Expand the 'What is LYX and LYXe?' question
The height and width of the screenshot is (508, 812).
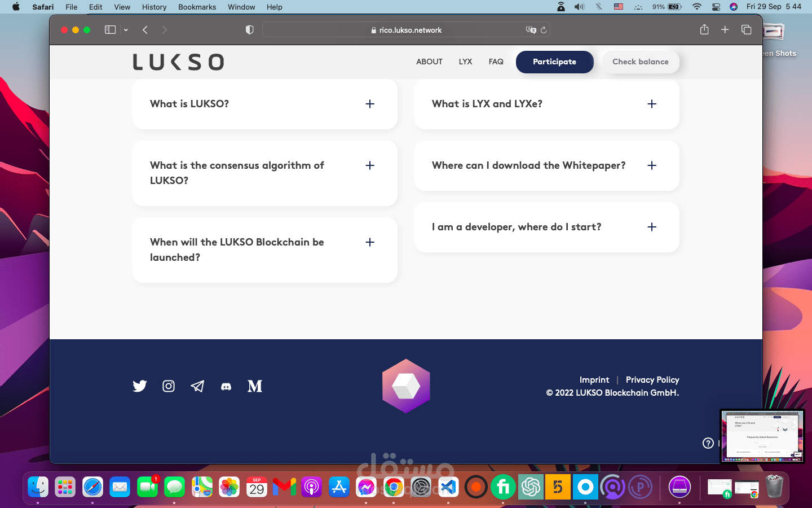pos(547,104)
